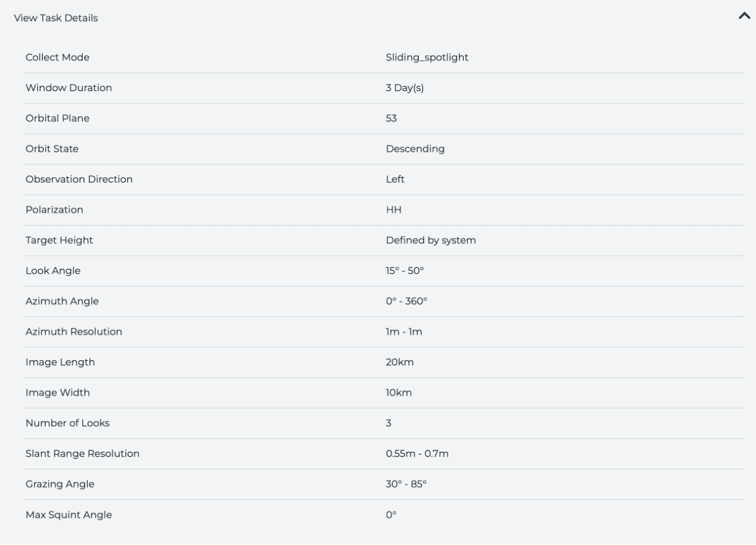
Task: Select the Descending orbit state value
Action: click(x=415, y=149)
